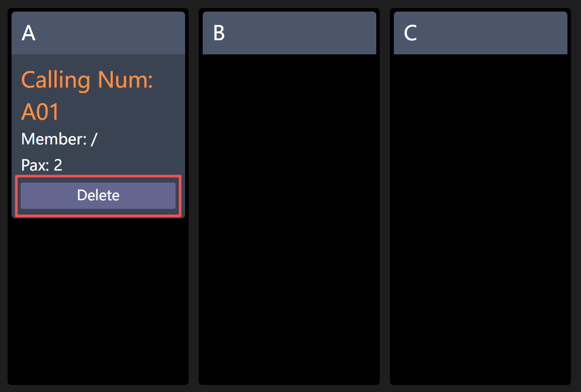The width and height of the screenshot is (581, 392).
Task: Click the Delete button for A01
Action: coord(98,196)
